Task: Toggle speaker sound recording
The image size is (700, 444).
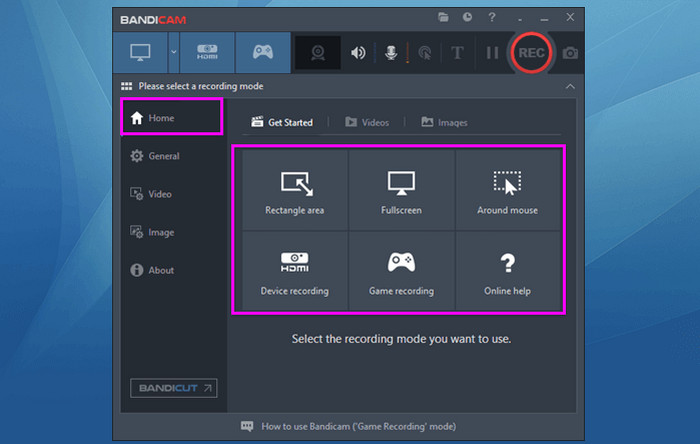Action: tap(357, 53)
